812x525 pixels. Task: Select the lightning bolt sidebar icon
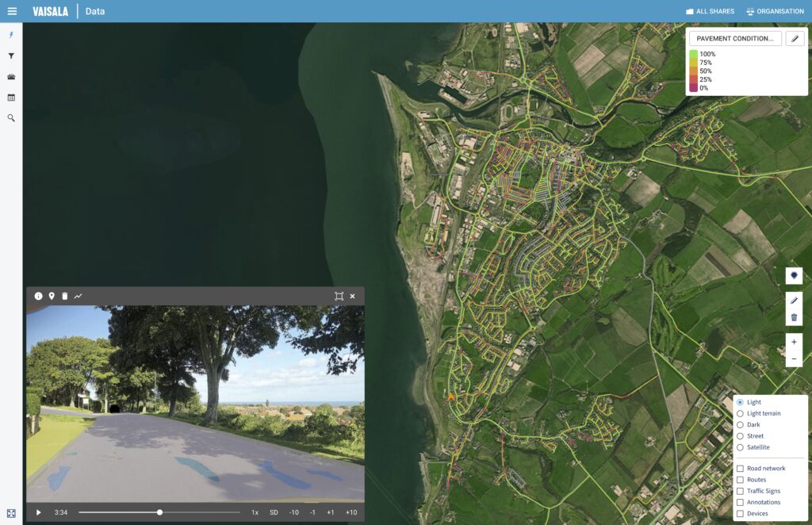(x=11, y=35)
